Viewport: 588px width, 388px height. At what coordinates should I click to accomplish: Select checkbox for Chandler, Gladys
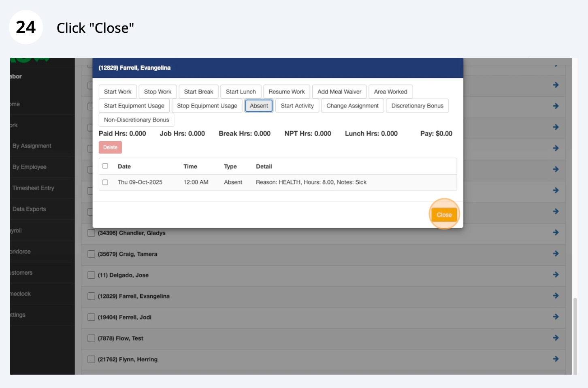coord(92,233)
